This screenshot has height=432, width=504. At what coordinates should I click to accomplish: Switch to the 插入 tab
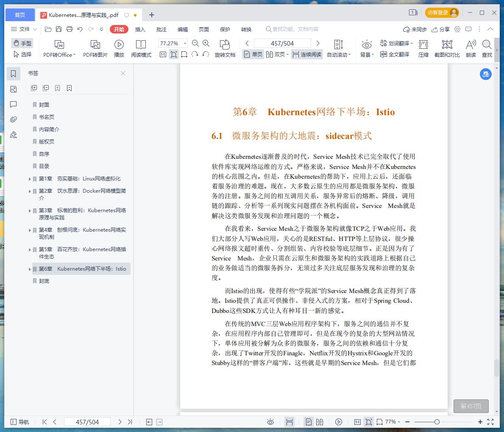click(x=140, y=29)
